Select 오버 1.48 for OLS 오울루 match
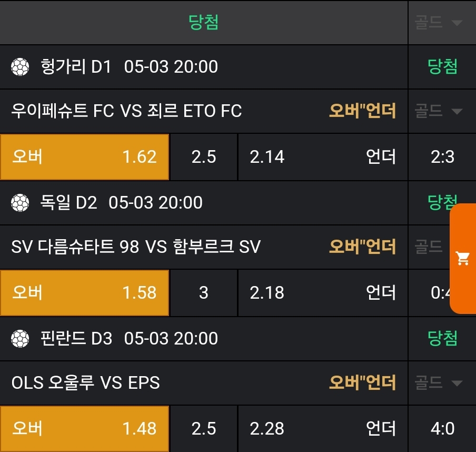476x452 pixels. pos(85,428)
